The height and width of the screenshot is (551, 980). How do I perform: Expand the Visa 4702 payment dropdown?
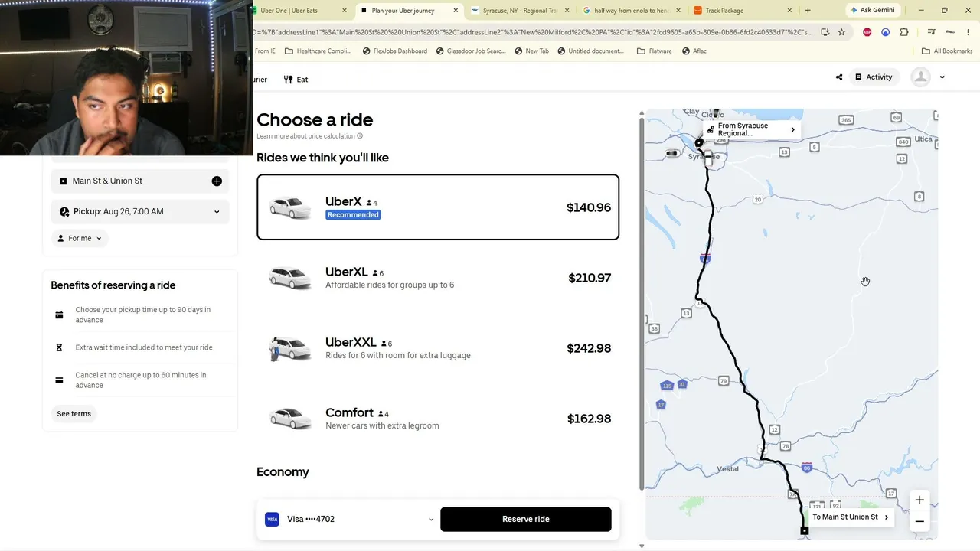point(348,519)
